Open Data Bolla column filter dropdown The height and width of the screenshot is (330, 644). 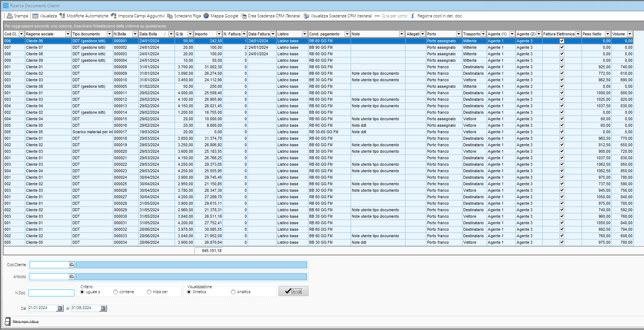pos(171,34)
